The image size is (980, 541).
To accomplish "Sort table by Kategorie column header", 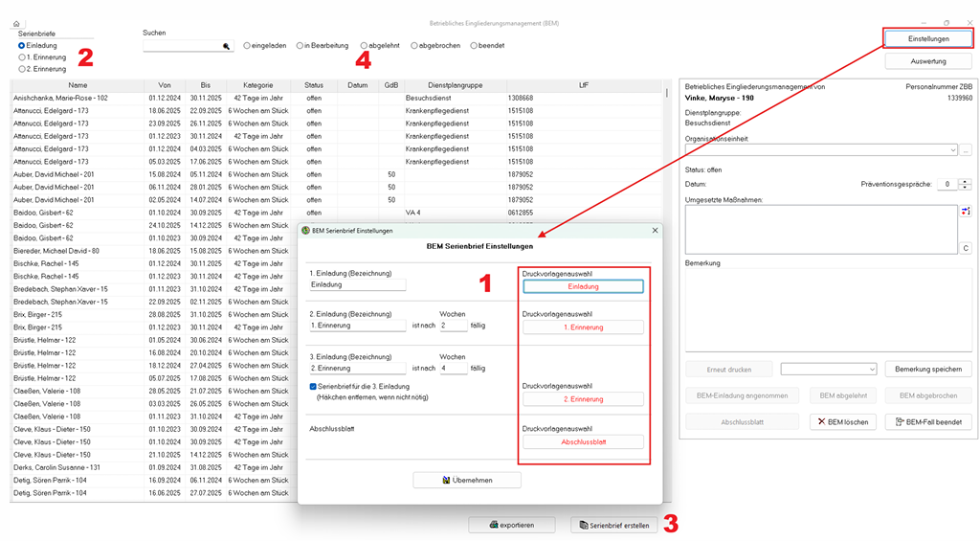I will click(258, 85).
